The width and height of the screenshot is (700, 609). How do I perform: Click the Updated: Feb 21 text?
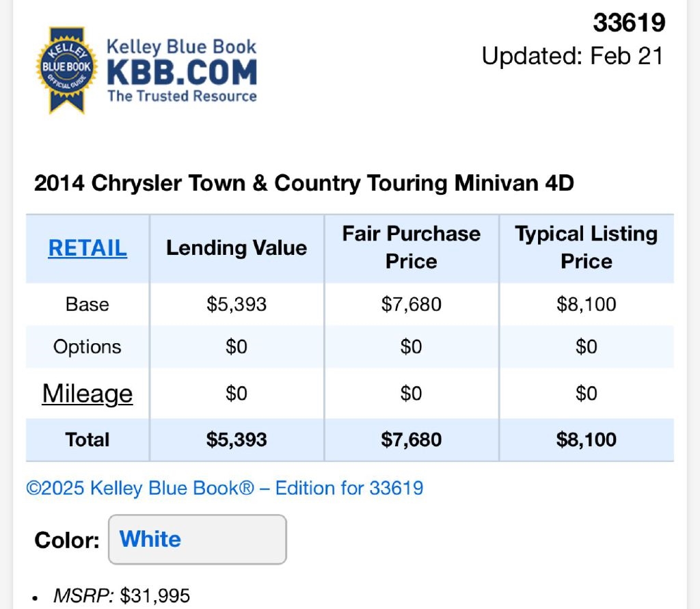click(573, 56)
